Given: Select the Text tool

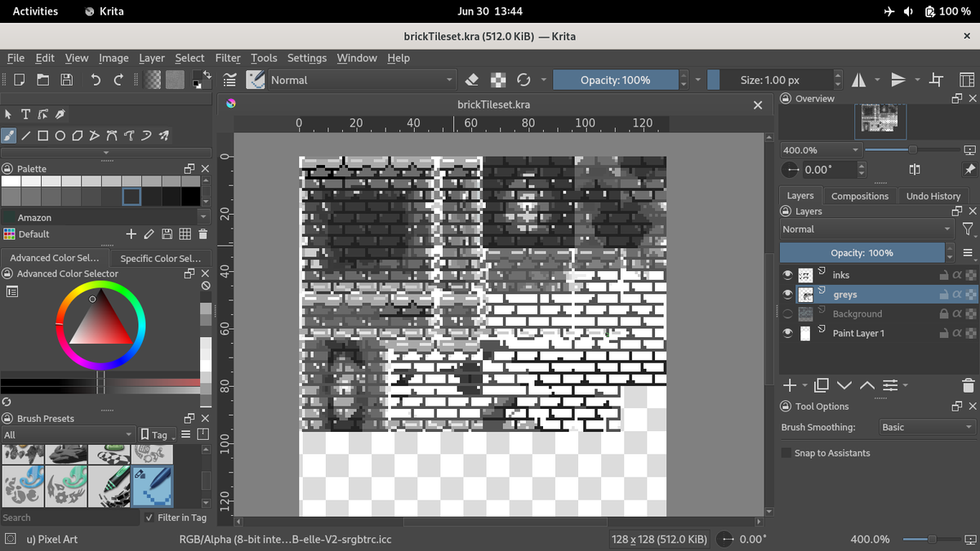Looking at the screenshot, I should (x=25, y=114).
